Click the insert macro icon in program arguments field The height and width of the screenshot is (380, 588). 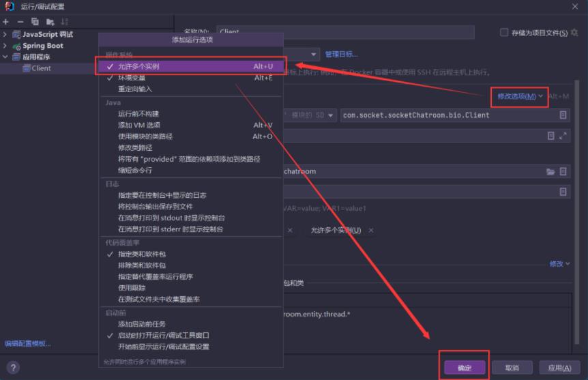point(550,136)
